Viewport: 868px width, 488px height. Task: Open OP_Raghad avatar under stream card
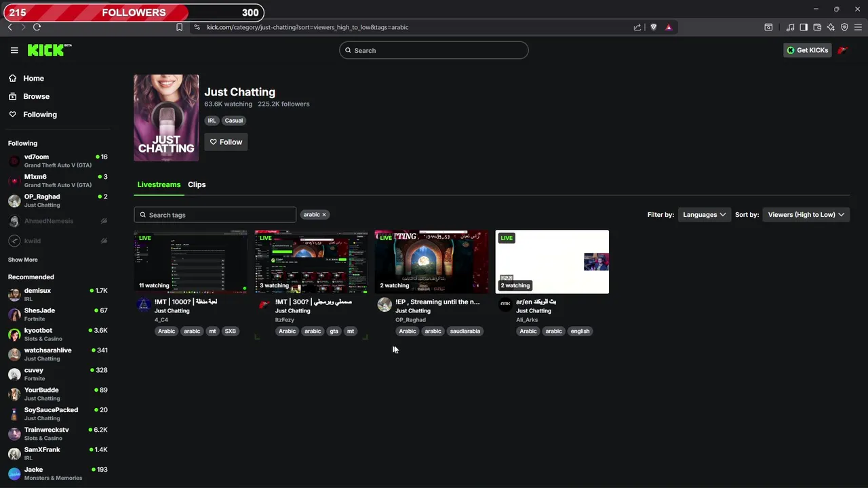tap(384, 304)
